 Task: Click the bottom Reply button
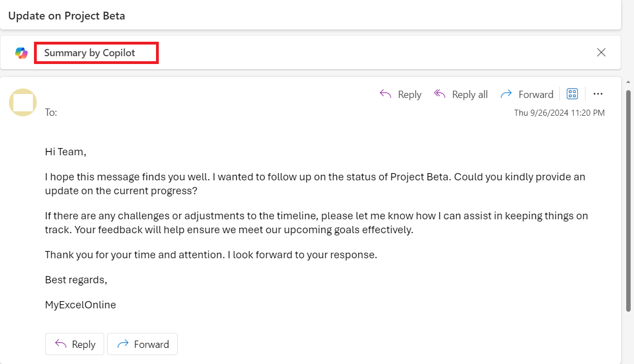[x=75, y=344]
